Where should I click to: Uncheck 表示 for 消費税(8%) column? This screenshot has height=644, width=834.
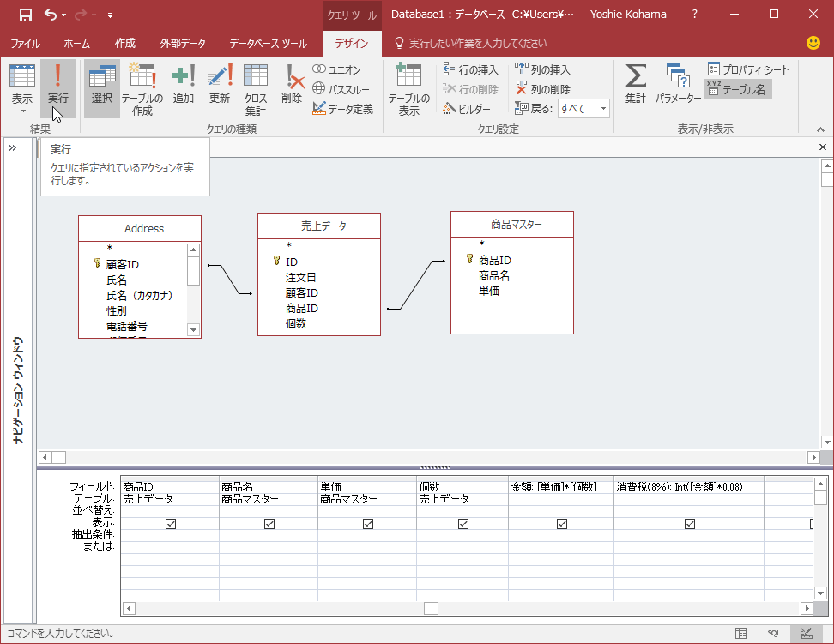click(690, 524)
